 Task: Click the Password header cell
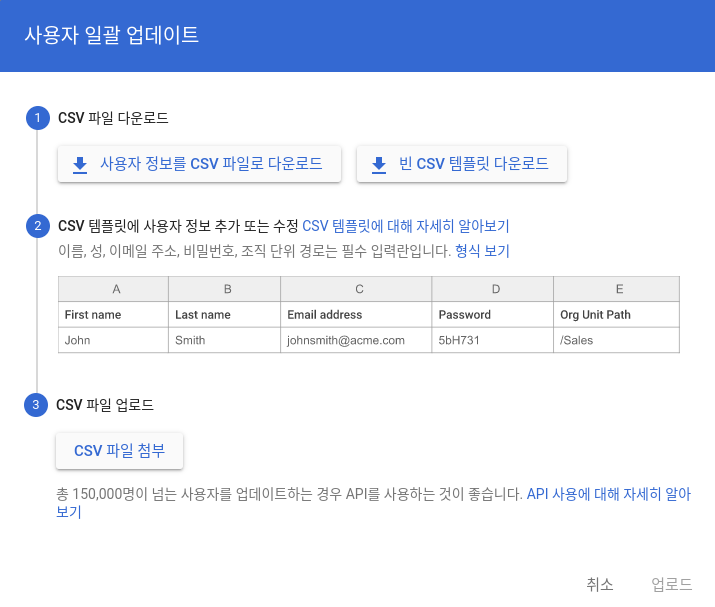(x=492, y=315)
